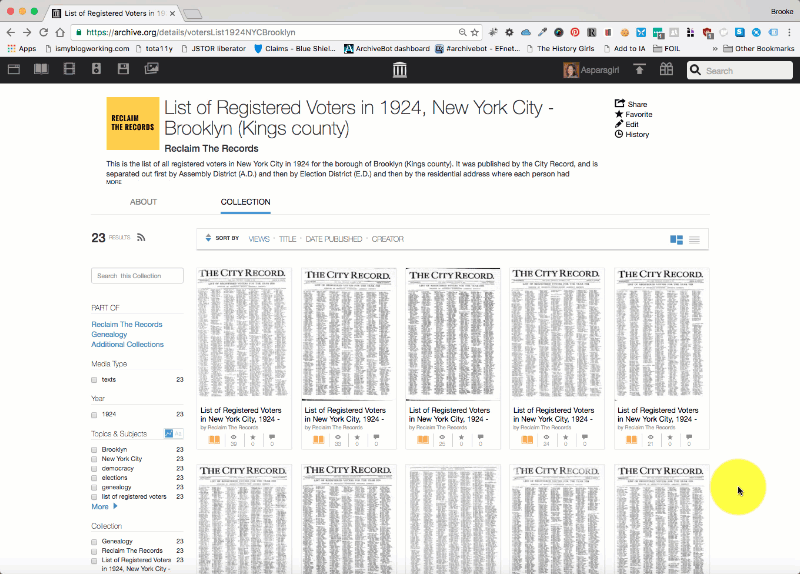Switch to tile grid view icon

677,239
